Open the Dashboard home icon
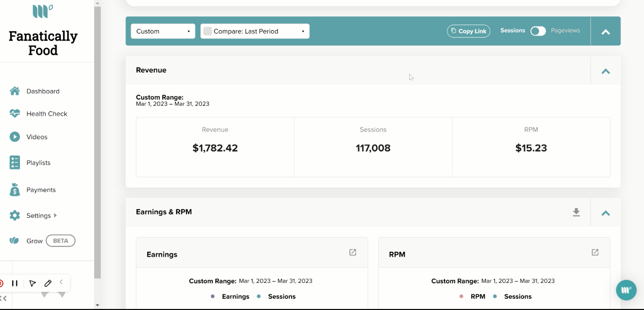644x310 pixels. pos(15,91)
